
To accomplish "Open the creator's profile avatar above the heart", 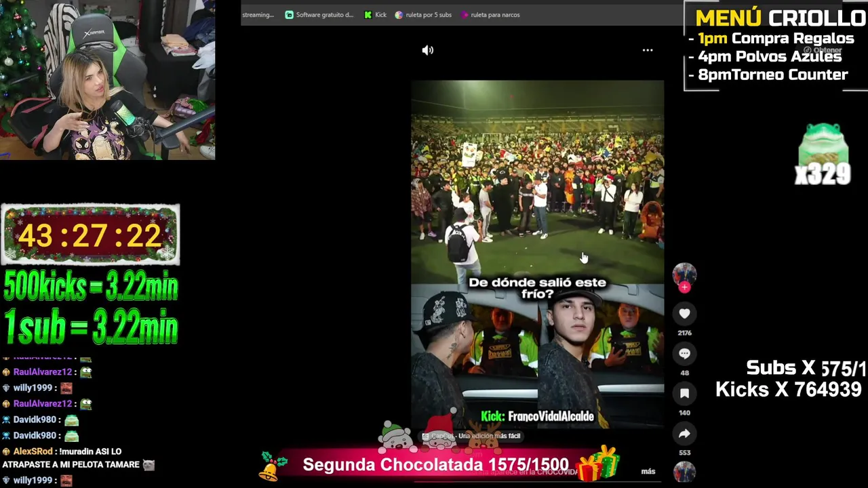I will coord(684,274).
